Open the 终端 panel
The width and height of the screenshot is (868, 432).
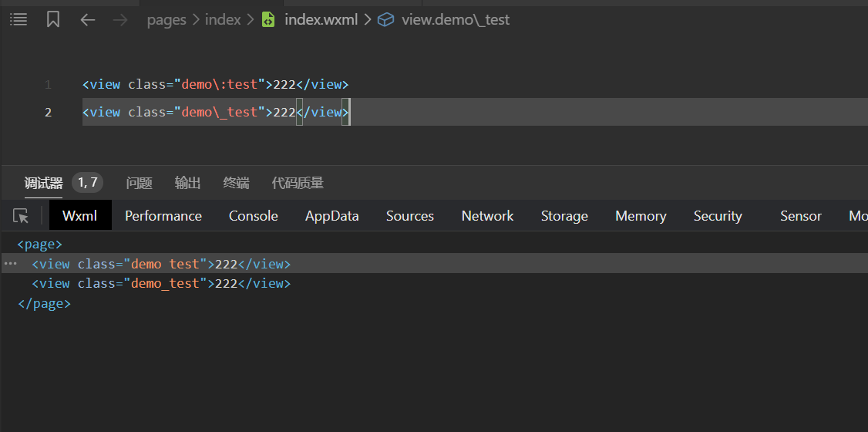[236, 183]
